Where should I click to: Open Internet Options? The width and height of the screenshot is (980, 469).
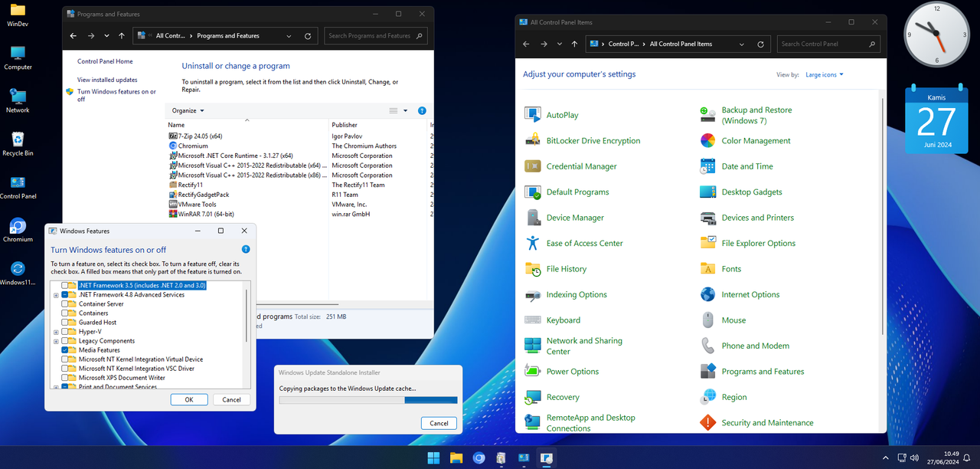click(x=740, y=294)
